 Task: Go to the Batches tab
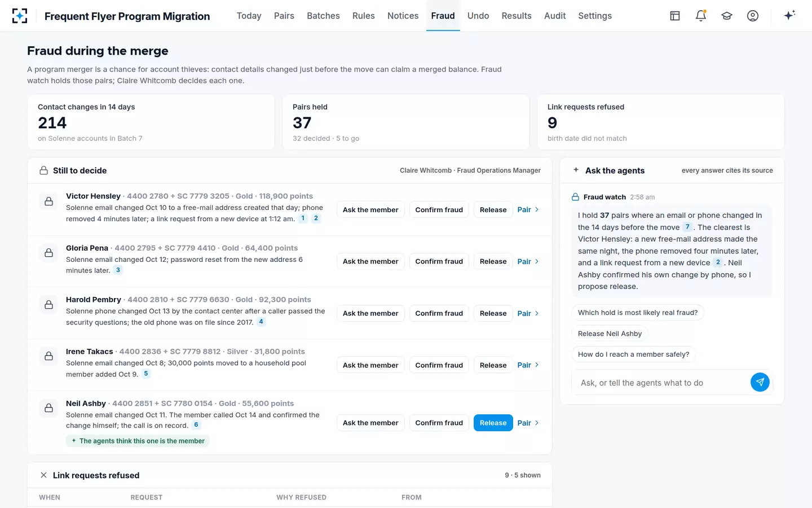323,16
